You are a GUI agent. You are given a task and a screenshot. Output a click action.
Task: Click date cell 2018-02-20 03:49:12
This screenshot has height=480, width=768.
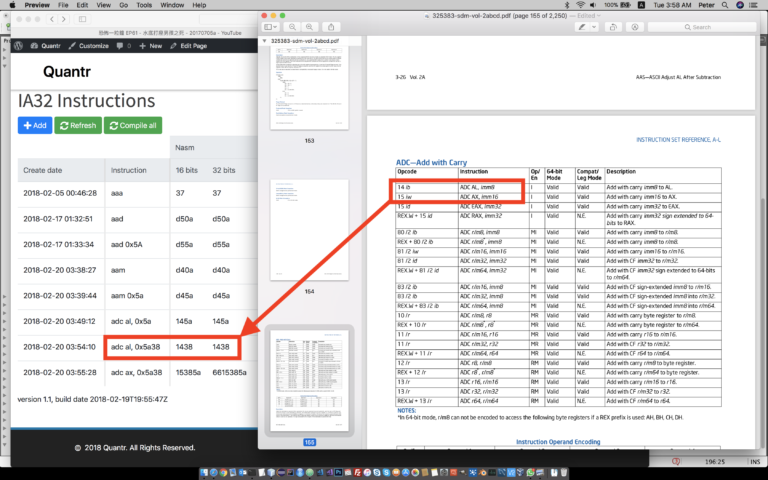[60, 321]
